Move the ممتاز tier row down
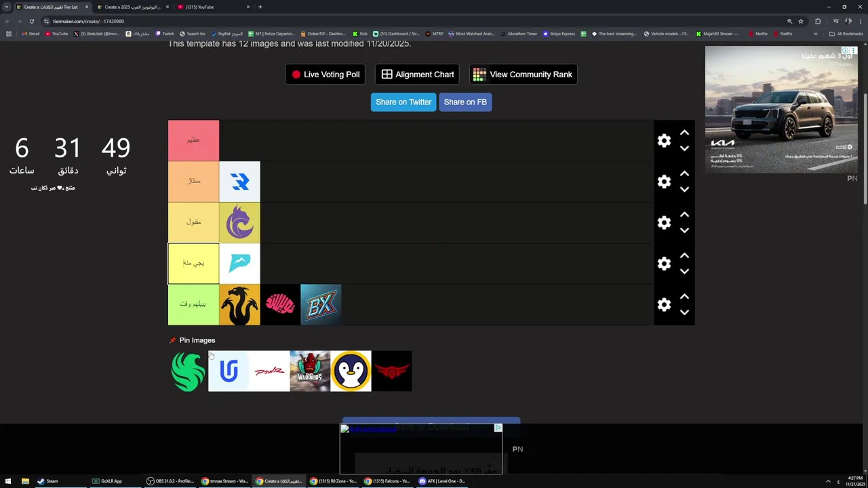868x488 pixels. 684,189
